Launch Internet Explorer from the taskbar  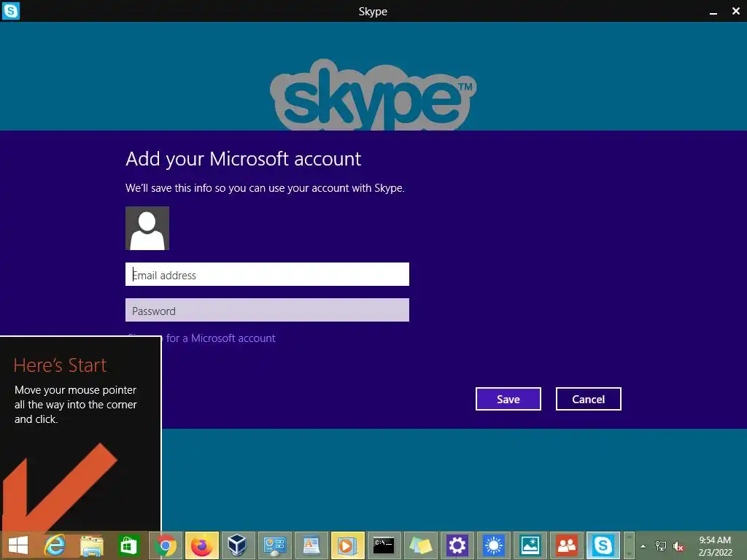(55, 545)
